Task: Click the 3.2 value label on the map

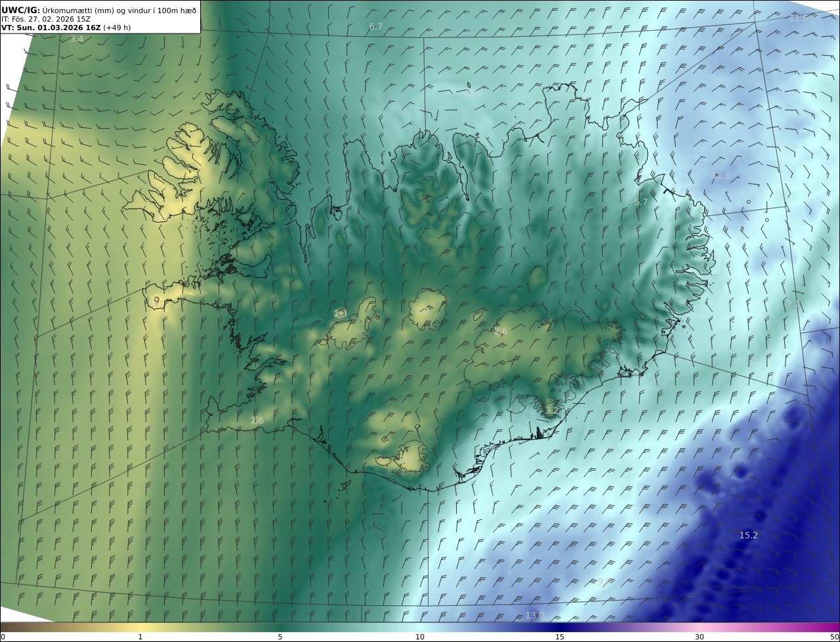Action: point(552,410)
